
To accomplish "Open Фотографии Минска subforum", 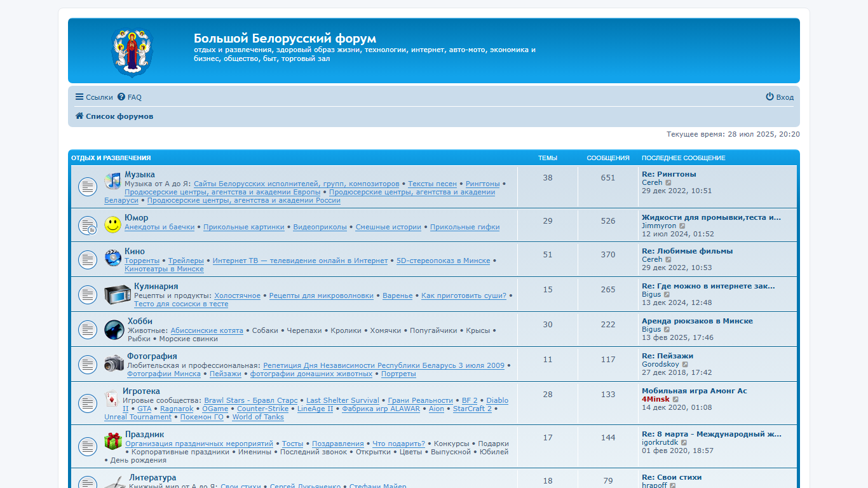I will tap(164, 374).
